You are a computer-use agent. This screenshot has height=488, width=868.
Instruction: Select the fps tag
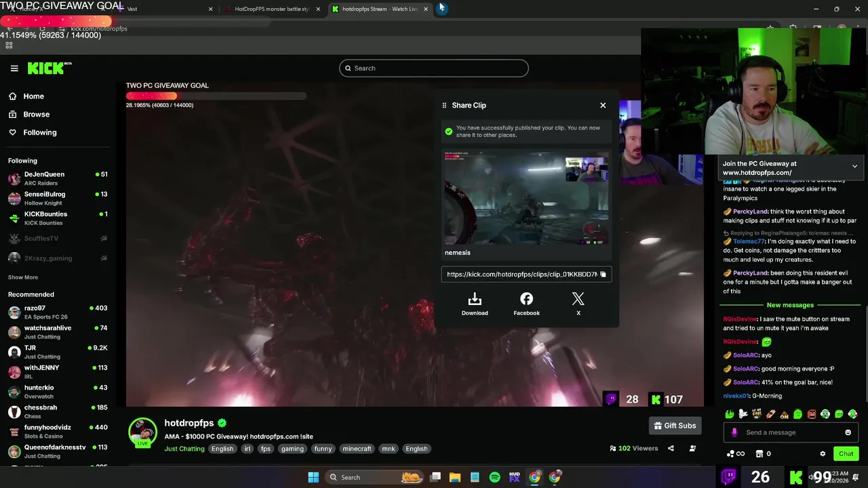click(266, 449)
